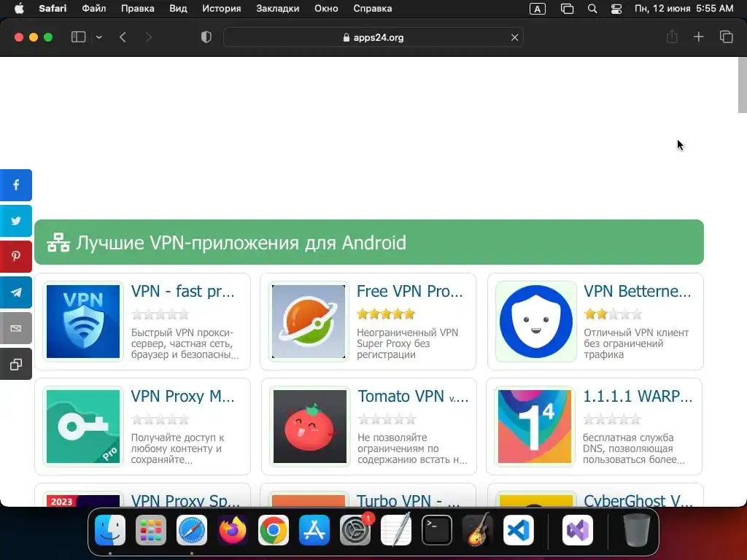Open GarageBand from the Dock

478,530
